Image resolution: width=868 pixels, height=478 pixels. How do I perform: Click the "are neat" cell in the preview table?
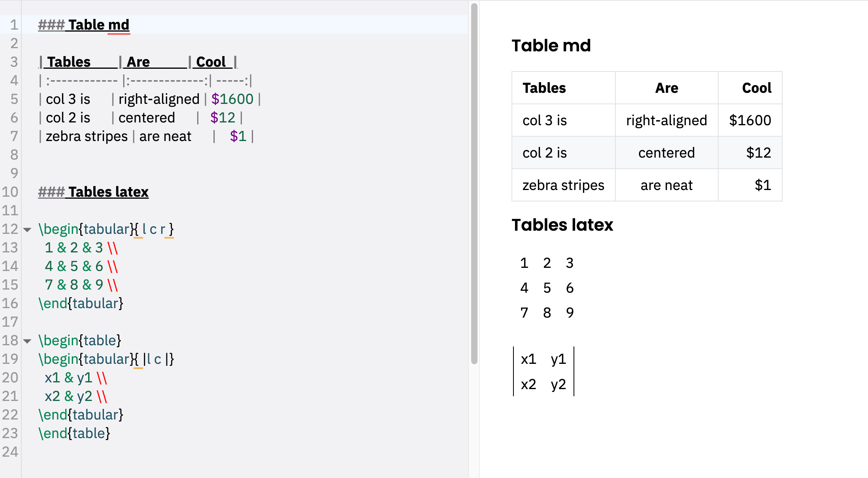point(666,184)
